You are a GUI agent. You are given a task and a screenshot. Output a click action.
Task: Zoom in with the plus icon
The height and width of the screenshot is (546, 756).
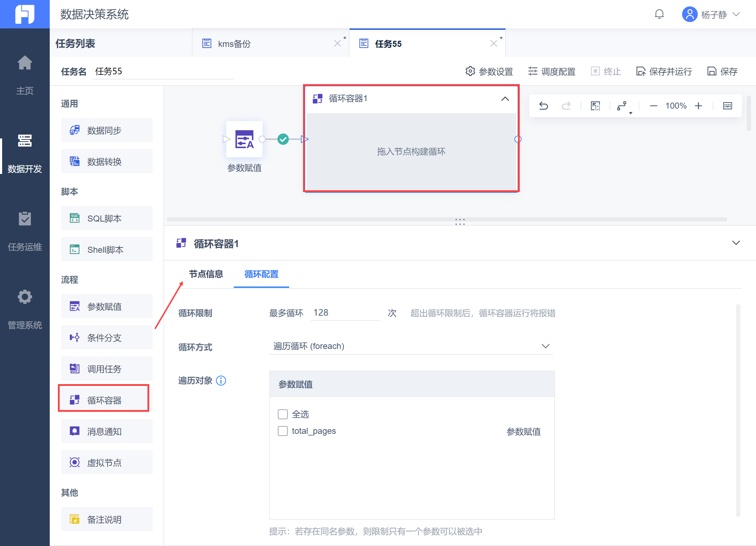coord(698,106)
